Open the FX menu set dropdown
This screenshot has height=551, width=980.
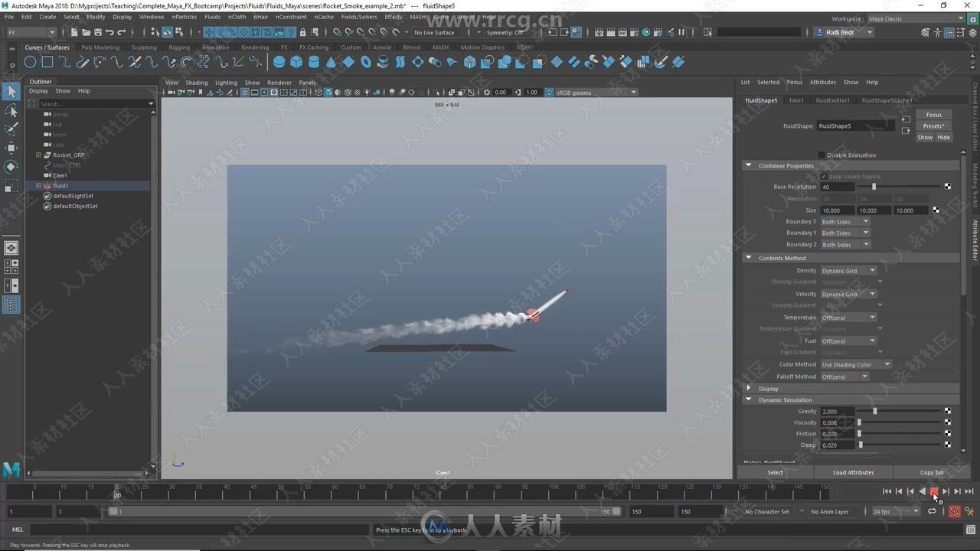pos(31,32)
